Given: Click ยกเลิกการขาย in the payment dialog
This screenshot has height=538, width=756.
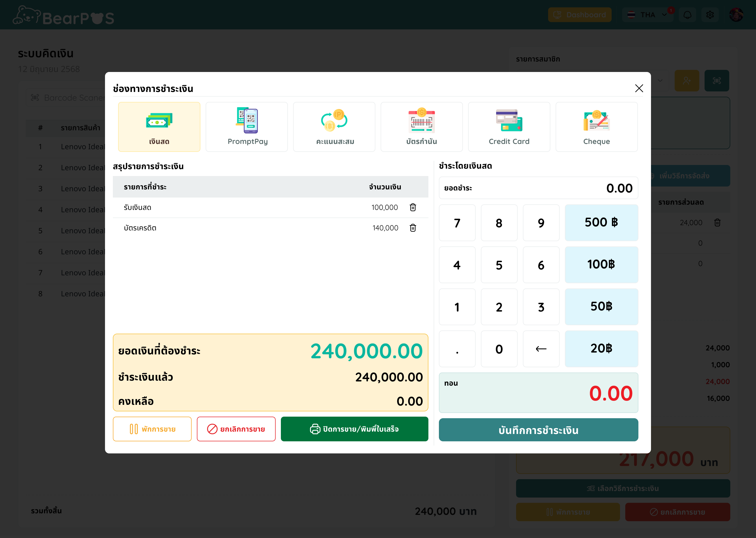Looking at the screenshot, I should coord(236,429).
